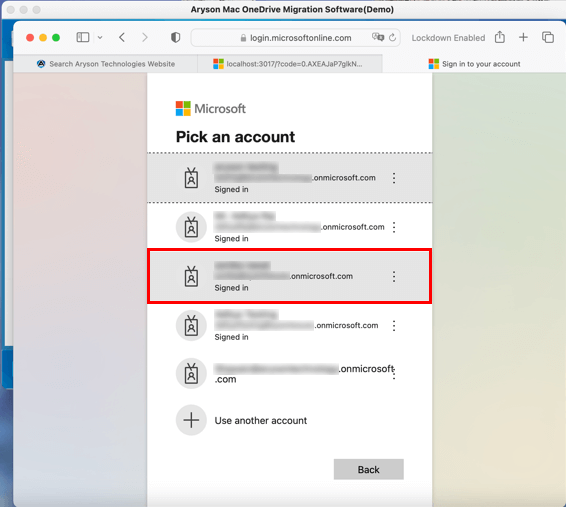Image resolution: width=566 pixels, height=507 pixels.
Task: Go back with the browser back arrow
Action: click(x=122, y=38)
